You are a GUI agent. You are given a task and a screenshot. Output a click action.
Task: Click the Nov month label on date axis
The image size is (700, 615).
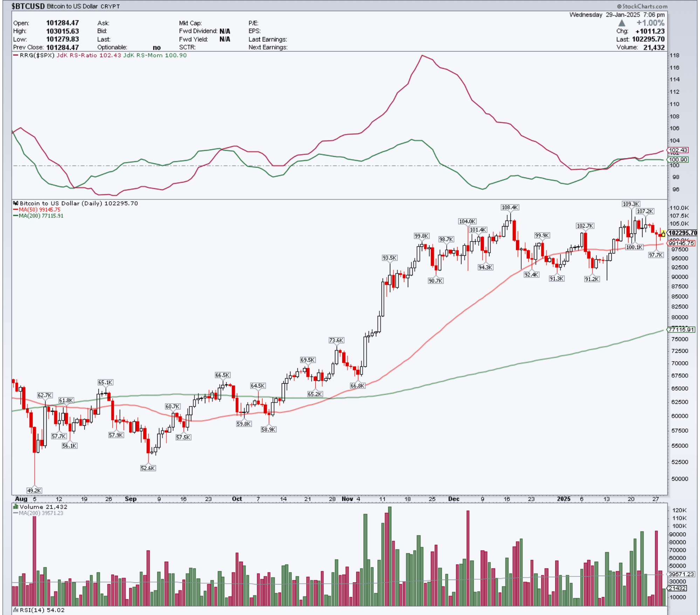348,499
